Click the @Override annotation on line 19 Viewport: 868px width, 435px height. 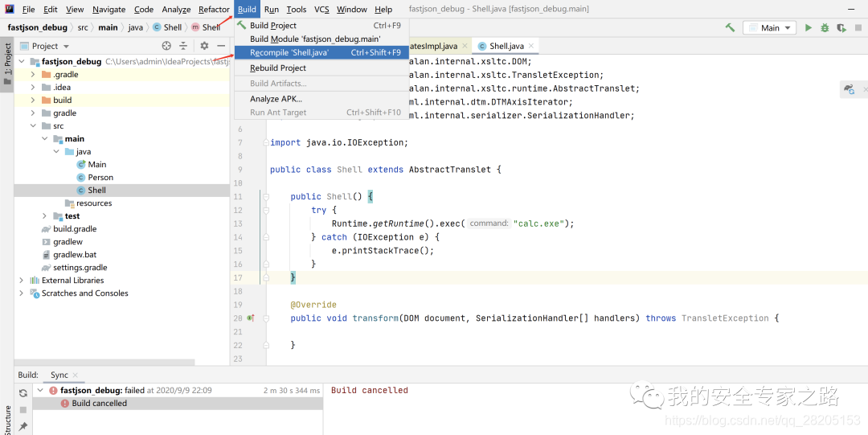click(x=313, y=305)
